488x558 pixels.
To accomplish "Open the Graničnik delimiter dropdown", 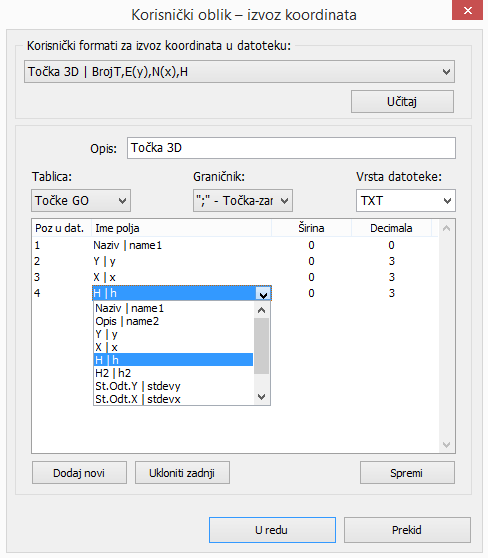I will click(x=243, y=201).
